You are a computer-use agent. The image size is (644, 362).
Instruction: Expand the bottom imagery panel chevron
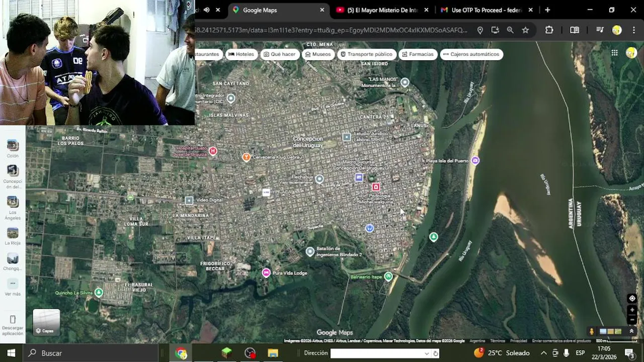631,331
